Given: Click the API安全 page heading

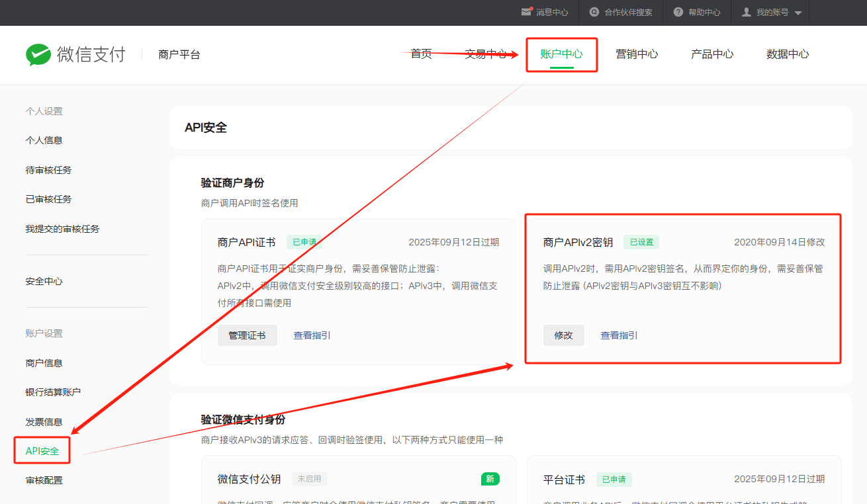Looking at the screenshot, I should click(206, 128).
